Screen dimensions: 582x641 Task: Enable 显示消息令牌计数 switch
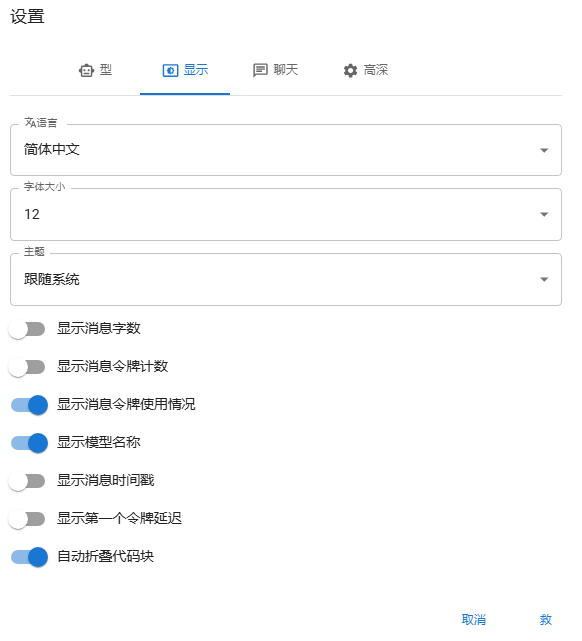point(28,367)
